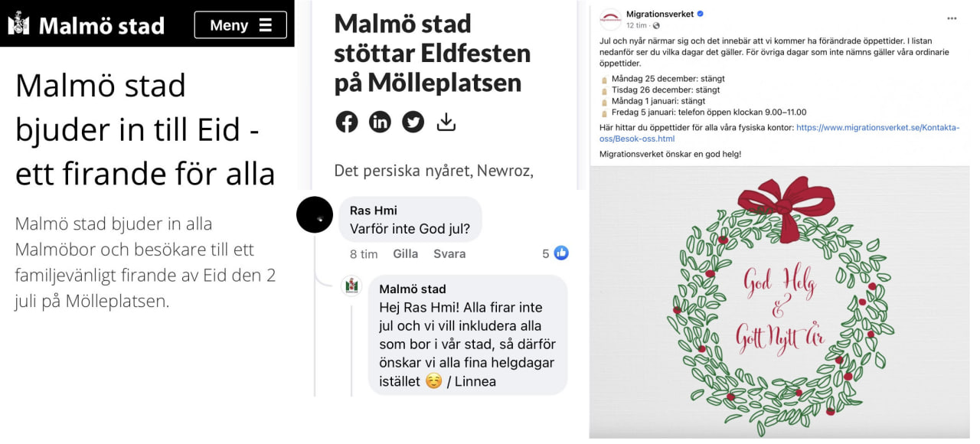Image resolution: width=980 pixels, height=444 pixels.
Task: Click Gilla under Ras Hmi's comment
Action: point(405,253)
